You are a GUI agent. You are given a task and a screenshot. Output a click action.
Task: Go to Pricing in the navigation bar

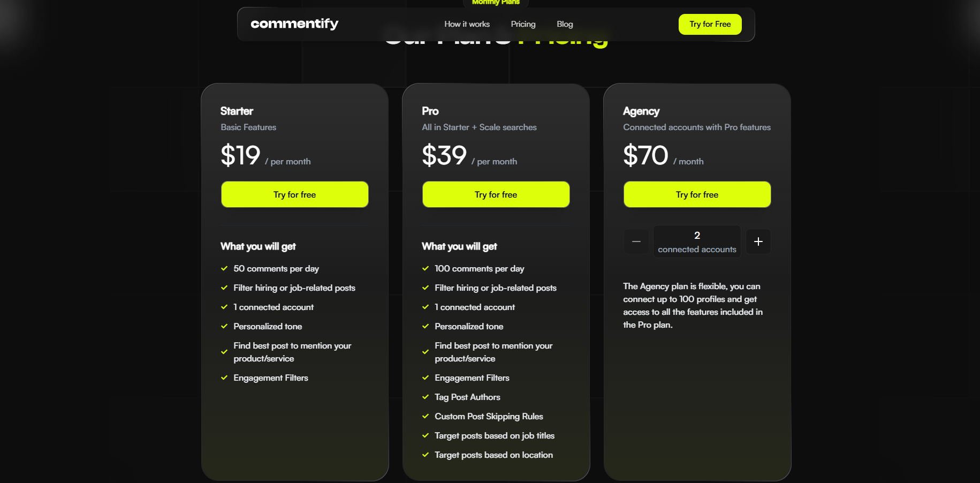point(523,24)
